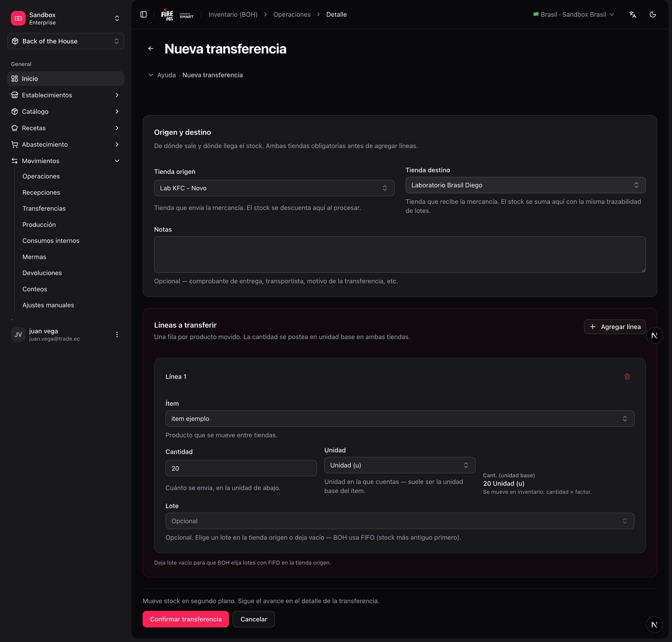Delete Línea 1 with the trash icon
672x642 pixels.
[x=627, y=377]
